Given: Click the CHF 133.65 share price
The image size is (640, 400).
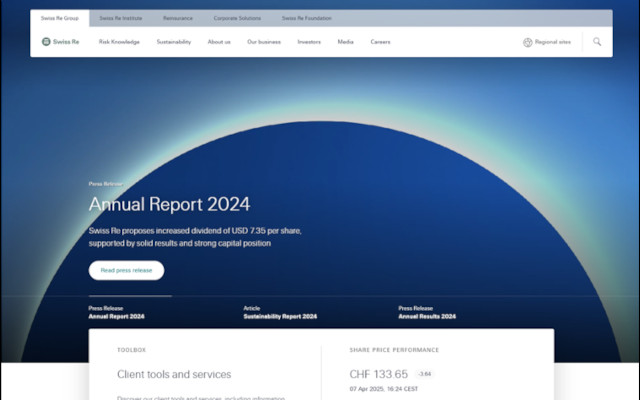Looking at the screenshot, I should point(378,374).
